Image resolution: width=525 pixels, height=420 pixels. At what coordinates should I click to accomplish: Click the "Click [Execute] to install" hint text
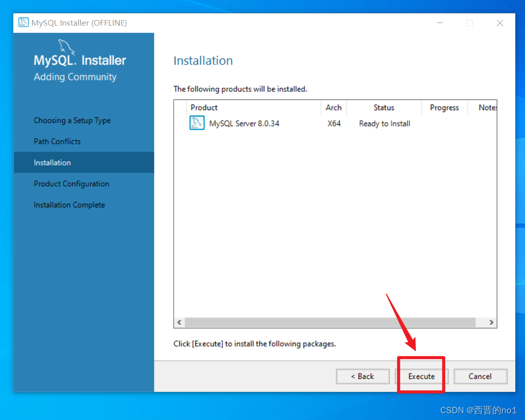255,344
